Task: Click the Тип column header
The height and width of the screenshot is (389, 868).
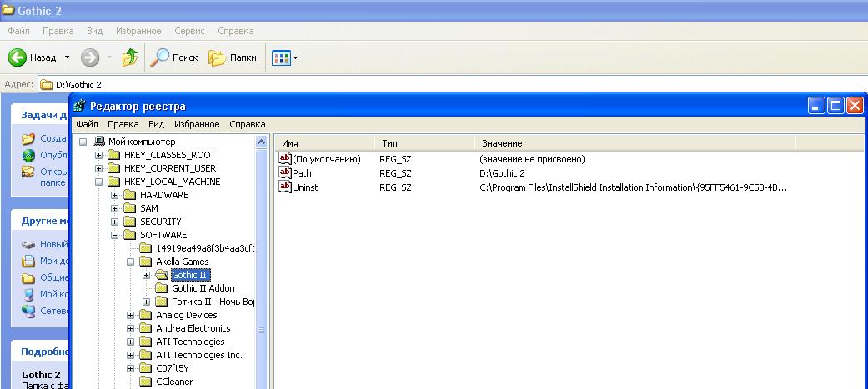Action: click(x=424, y=143)
